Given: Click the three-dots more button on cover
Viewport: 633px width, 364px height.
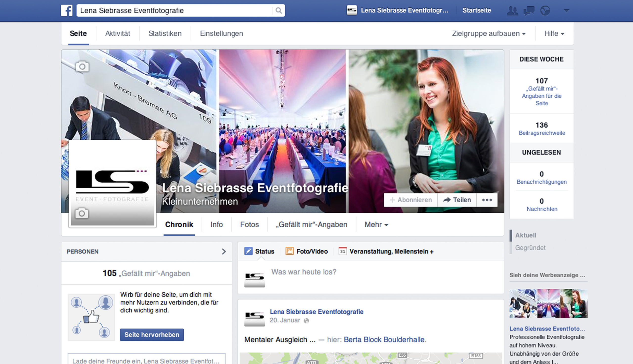Looking at the screenshot, I should [x=487, y=200].
